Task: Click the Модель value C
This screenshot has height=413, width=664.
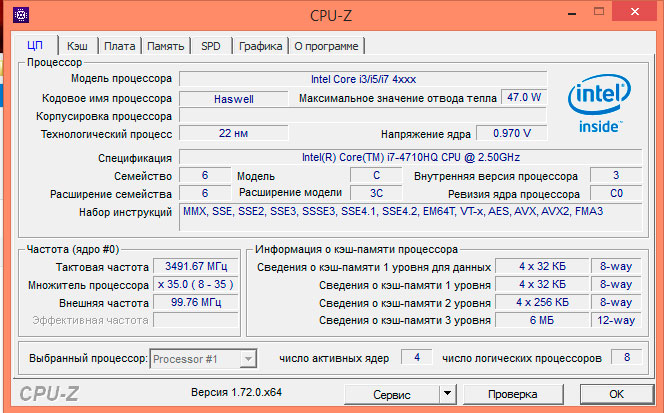Action: point(376,175)
